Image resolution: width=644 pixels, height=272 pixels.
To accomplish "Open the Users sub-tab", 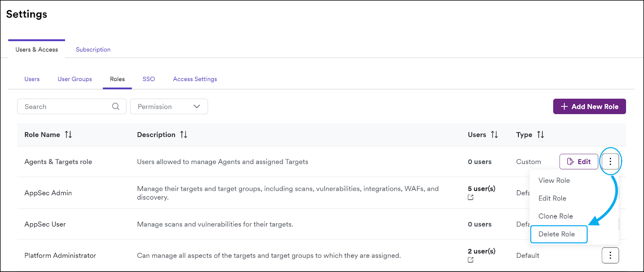I will click(x=32, y=79).
